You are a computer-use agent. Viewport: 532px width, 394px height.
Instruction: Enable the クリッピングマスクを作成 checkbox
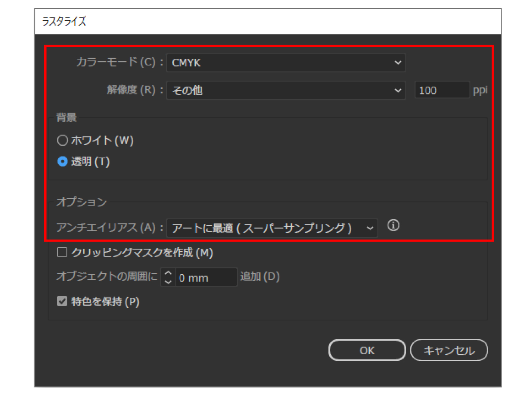(62, 252)
